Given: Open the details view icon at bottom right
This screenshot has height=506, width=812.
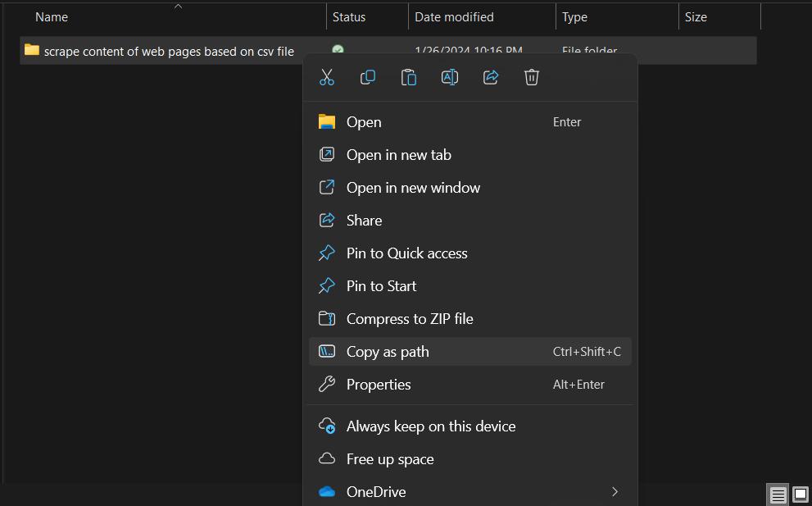Looking at the screenshot, I should [x=778, y=495].
